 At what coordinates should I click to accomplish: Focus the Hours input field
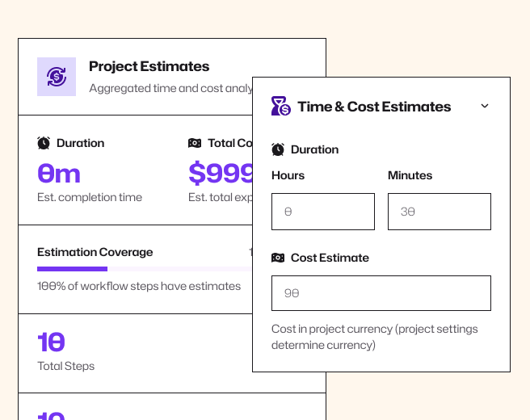(323, 212)
